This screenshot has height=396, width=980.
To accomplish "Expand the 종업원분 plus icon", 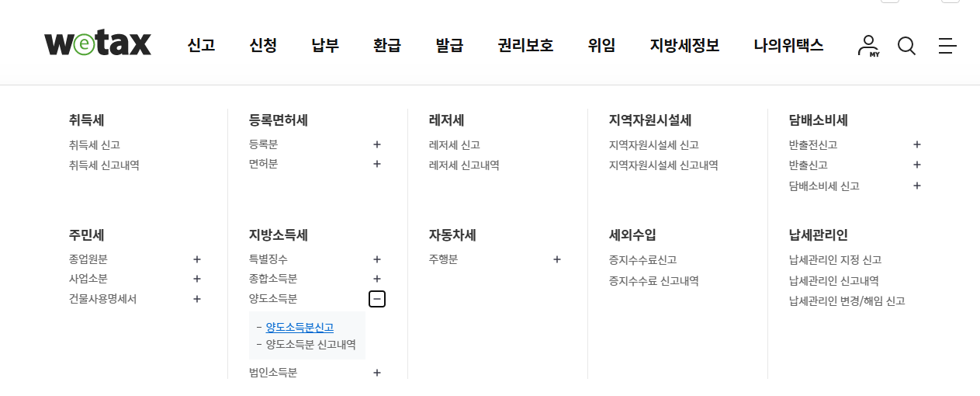I will 197,259.
